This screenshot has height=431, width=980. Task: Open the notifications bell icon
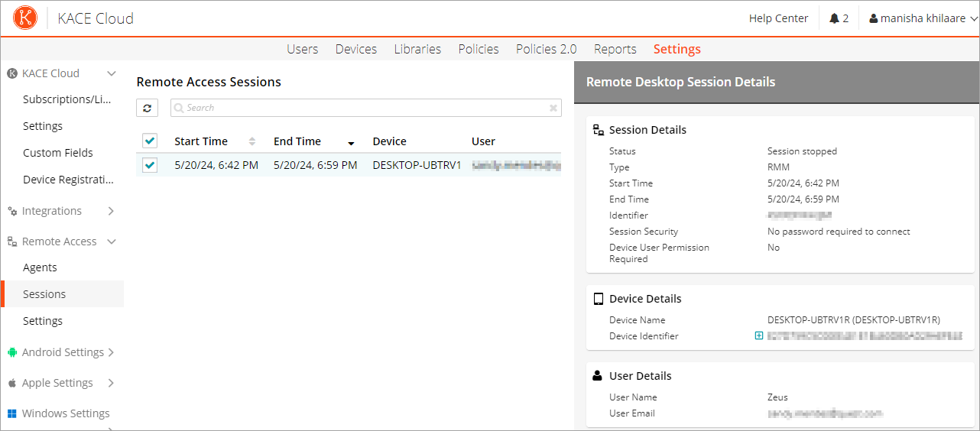tap(834, 18)
